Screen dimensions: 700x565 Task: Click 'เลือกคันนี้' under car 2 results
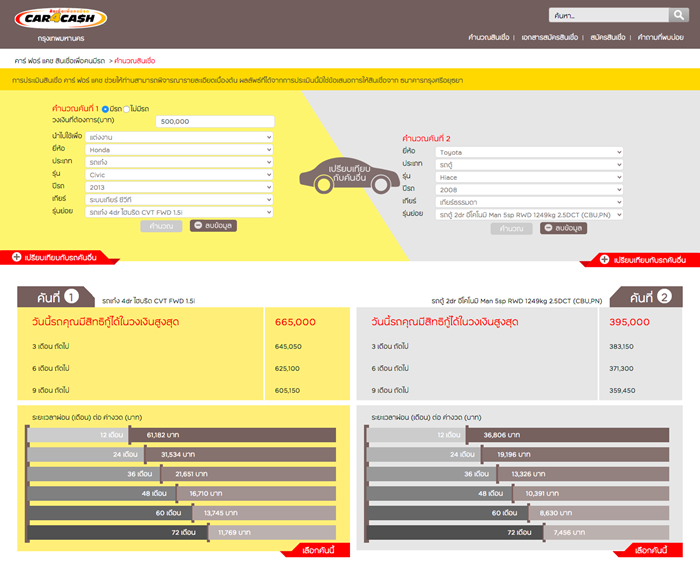tap(650, 550)
